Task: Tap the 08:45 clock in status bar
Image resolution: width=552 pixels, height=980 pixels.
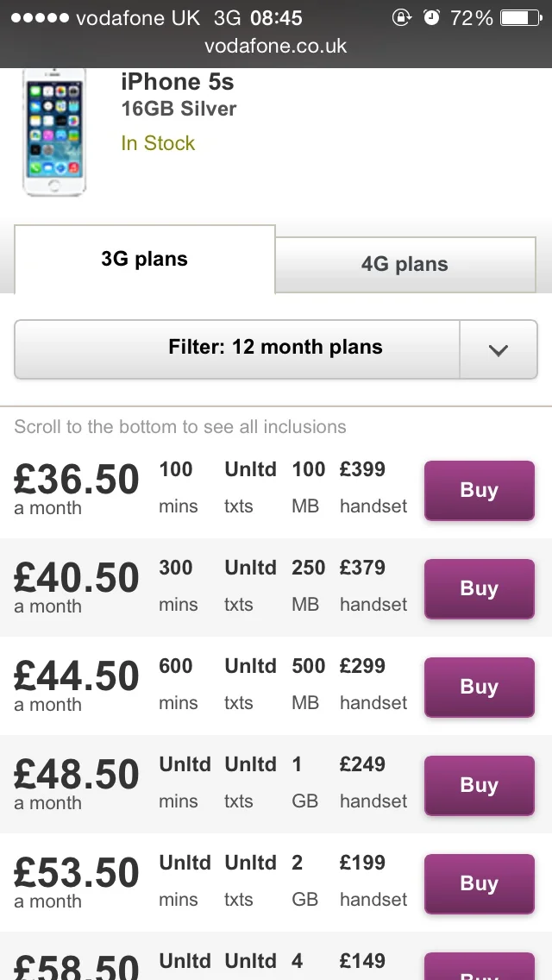Action: 276,18
